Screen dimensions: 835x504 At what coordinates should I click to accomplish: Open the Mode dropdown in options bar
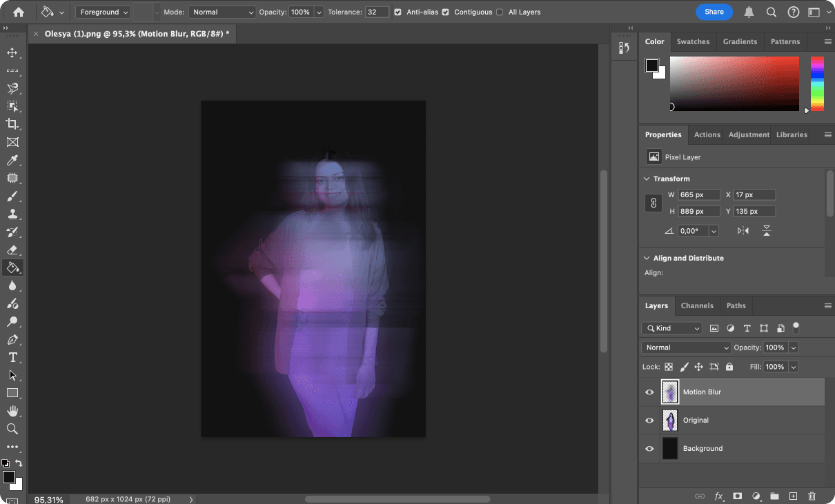coord(222,12)
